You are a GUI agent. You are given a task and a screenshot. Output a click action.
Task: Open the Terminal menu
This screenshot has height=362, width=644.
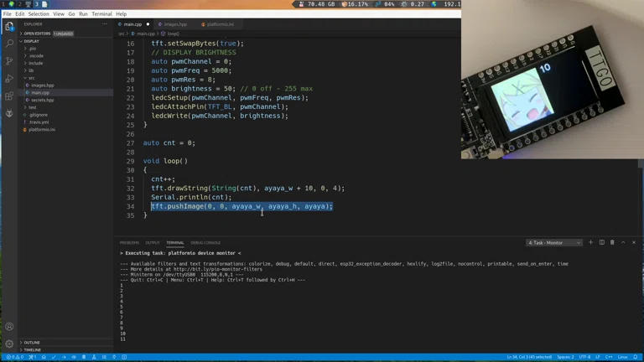pos(101,14)
